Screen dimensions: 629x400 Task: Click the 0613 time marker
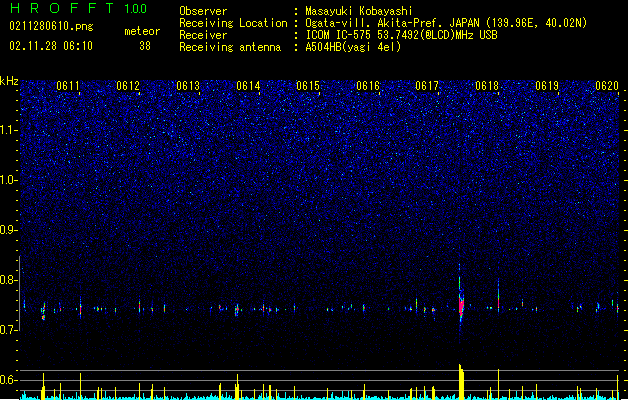[188, 86]
